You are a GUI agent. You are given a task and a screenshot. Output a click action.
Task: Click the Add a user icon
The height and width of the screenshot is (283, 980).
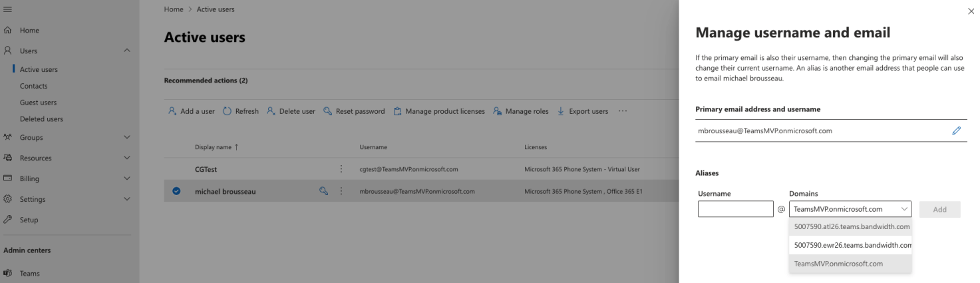(172, 111)
